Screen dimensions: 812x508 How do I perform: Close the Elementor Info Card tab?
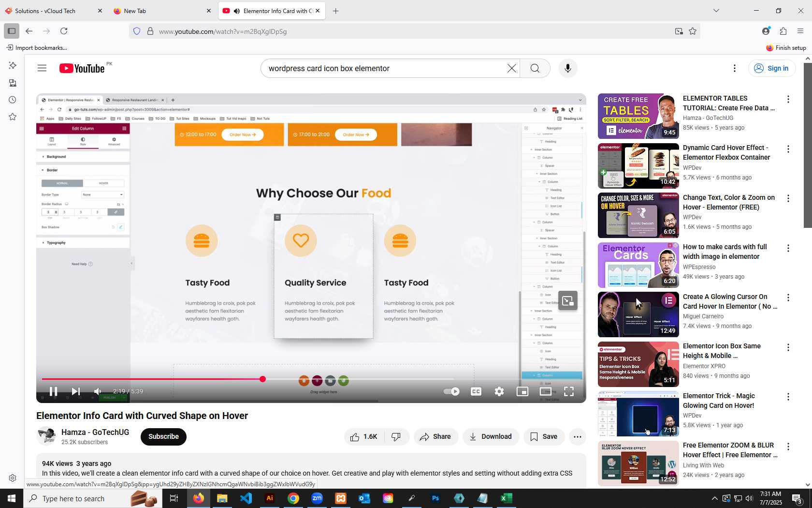[318, 11]
